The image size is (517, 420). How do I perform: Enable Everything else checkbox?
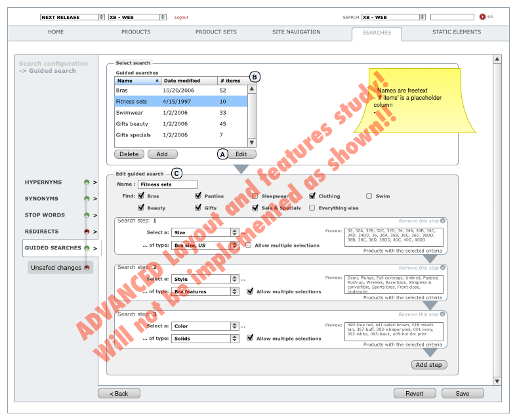(312, 208)
